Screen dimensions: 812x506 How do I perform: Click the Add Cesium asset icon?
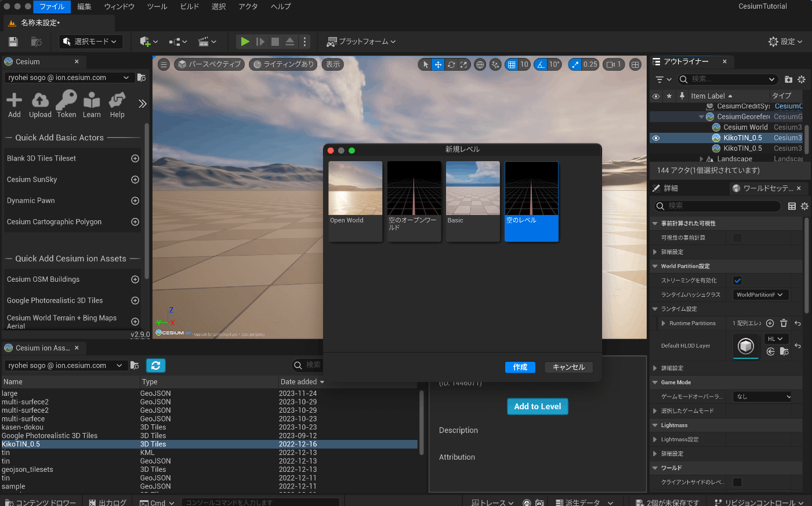tap(14, 105)
